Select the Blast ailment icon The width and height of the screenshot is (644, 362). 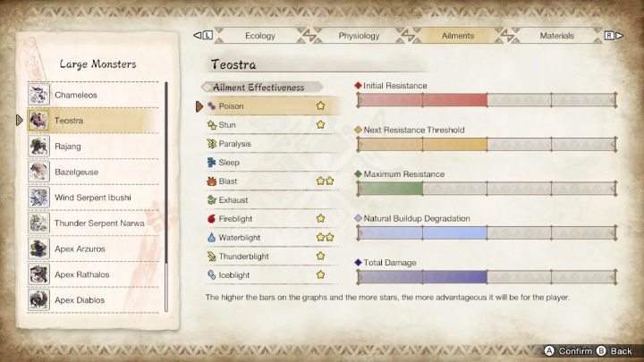coord(211,181)
